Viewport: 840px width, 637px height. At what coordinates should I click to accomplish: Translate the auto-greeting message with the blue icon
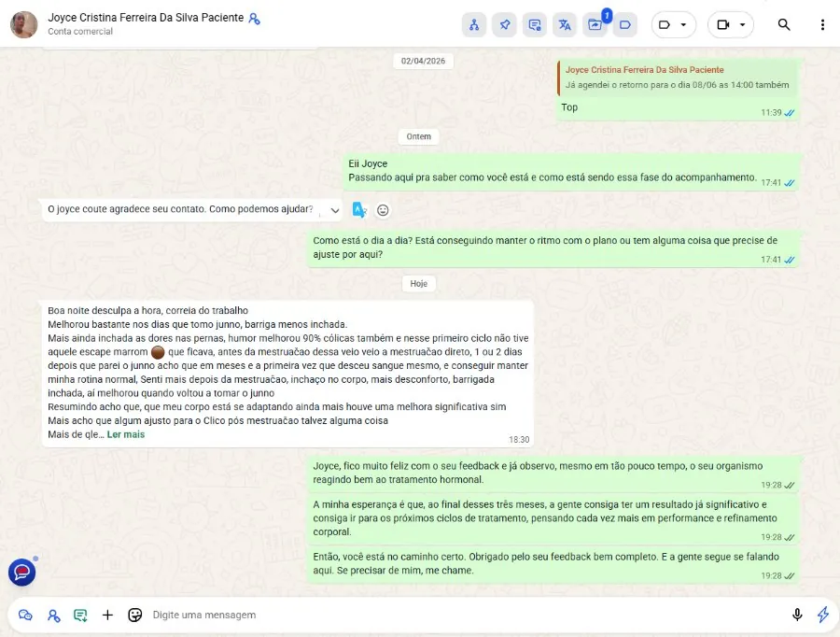(359, 210)
